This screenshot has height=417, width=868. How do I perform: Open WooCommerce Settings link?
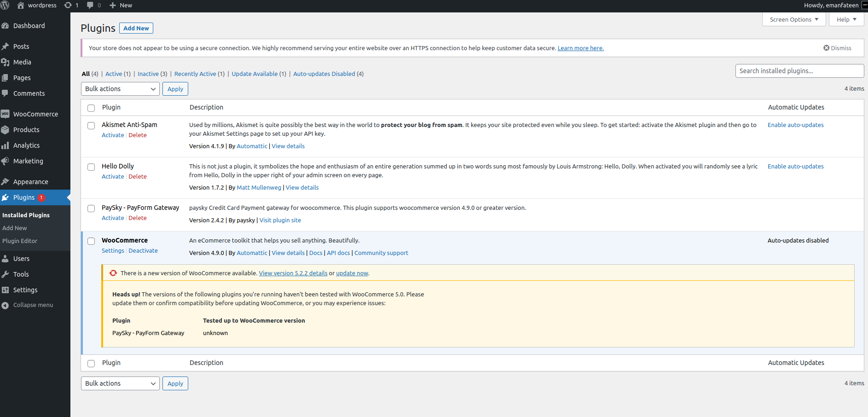113,250
